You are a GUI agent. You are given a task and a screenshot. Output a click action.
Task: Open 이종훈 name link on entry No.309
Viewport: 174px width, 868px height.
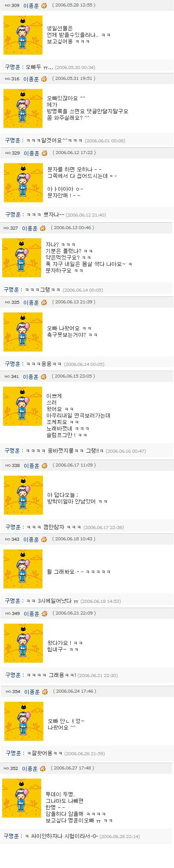coord(31,6)
